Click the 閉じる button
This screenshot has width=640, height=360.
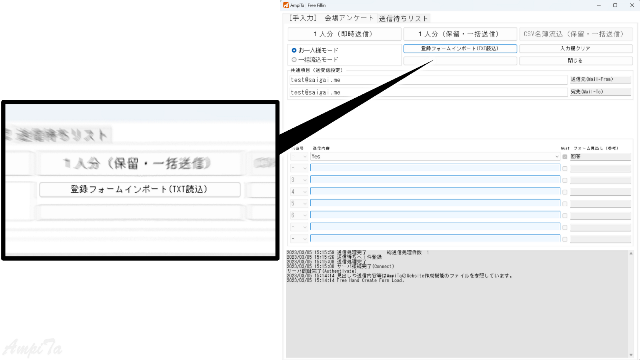[x=576, y=60]
